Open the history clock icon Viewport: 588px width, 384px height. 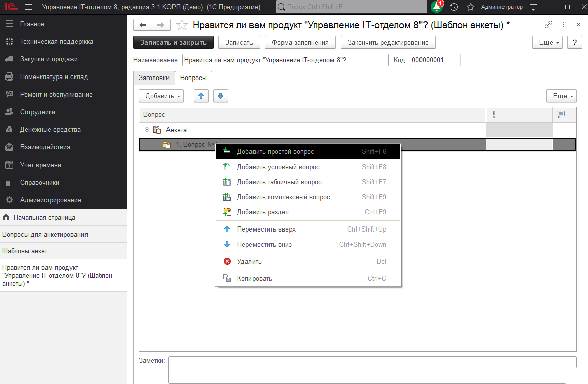click(454, 7)
